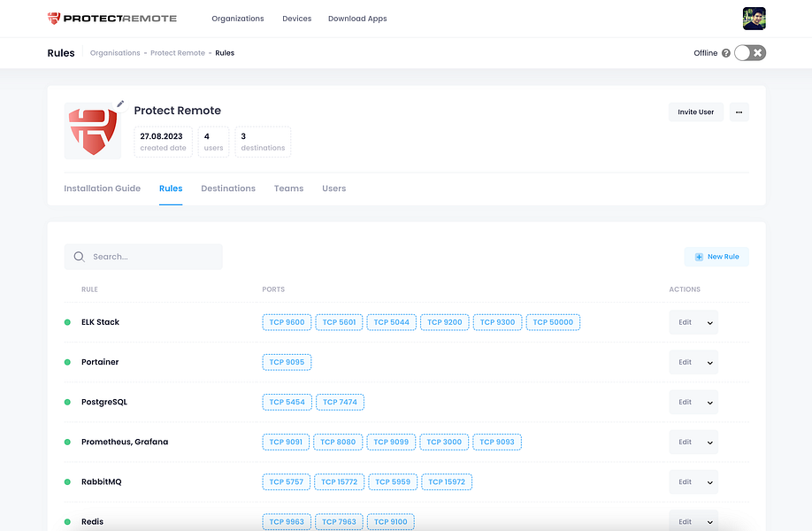This screenshot has height=531, width=812.
Task: Click the TCP 15972 port tag
Action: pyautogui.click(x=447, y=481)
